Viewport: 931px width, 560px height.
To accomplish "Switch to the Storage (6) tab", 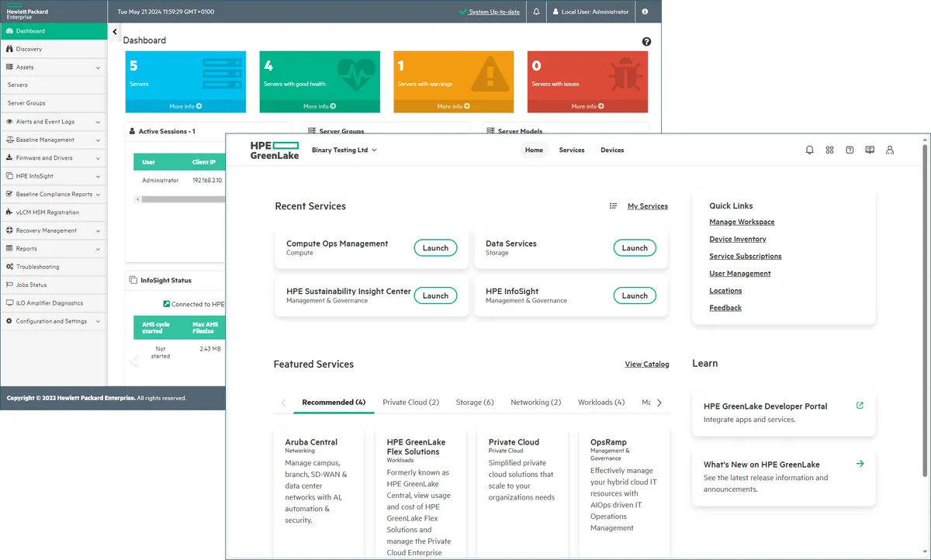I will coord(475,403).
